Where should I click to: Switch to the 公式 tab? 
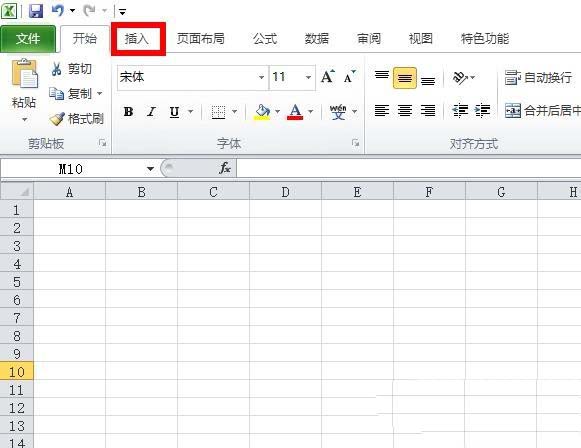[x=265, y=39]
